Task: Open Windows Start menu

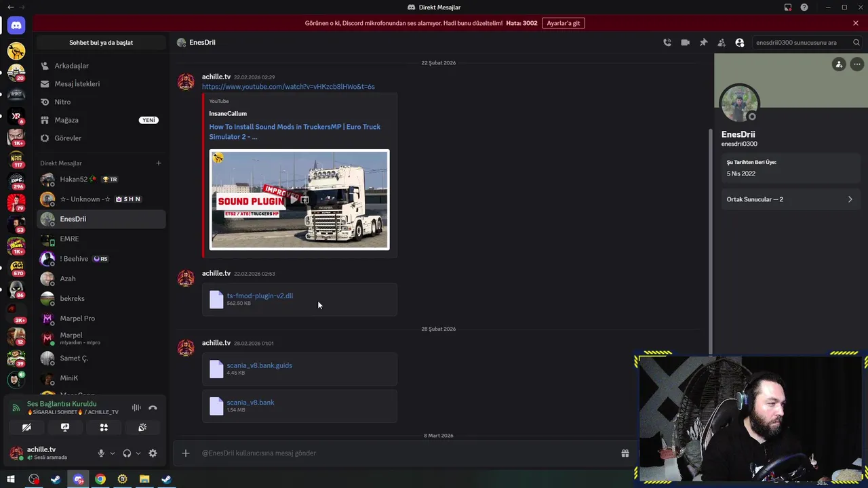Action: [x=11, y=479]
